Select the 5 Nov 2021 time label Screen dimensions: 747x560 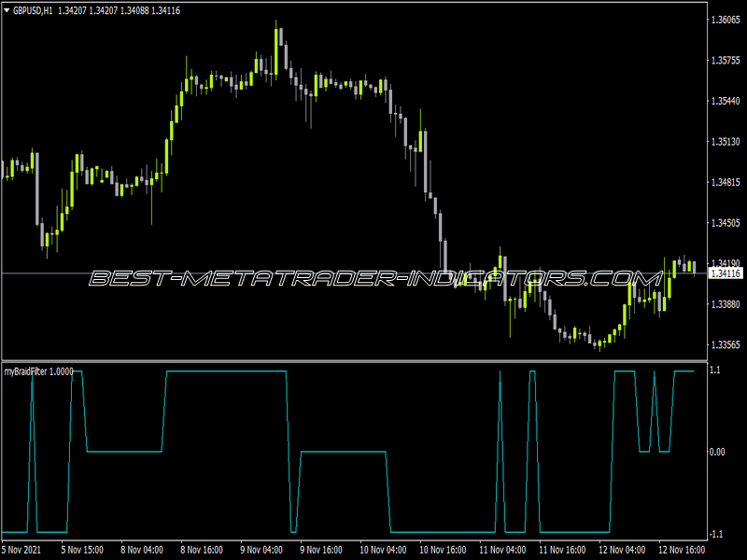(21, 550)
